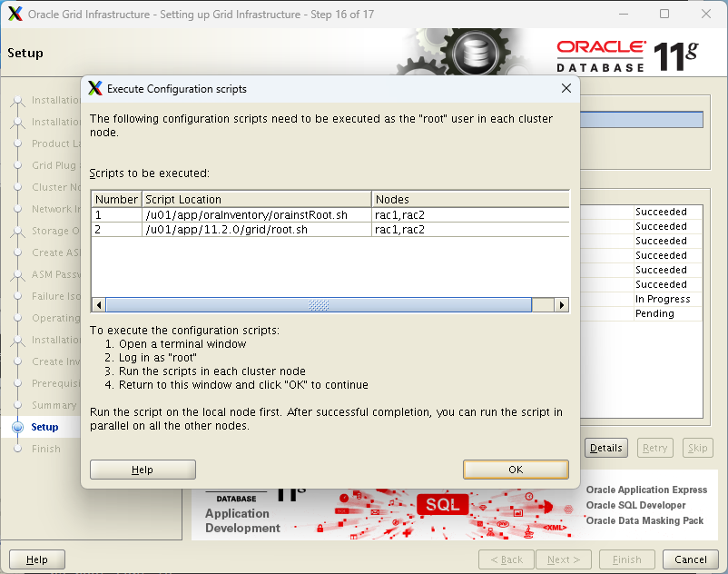
Task: Select the /u01/app/11.2.0/grid/root.sh cell
Action: (257, 230)
